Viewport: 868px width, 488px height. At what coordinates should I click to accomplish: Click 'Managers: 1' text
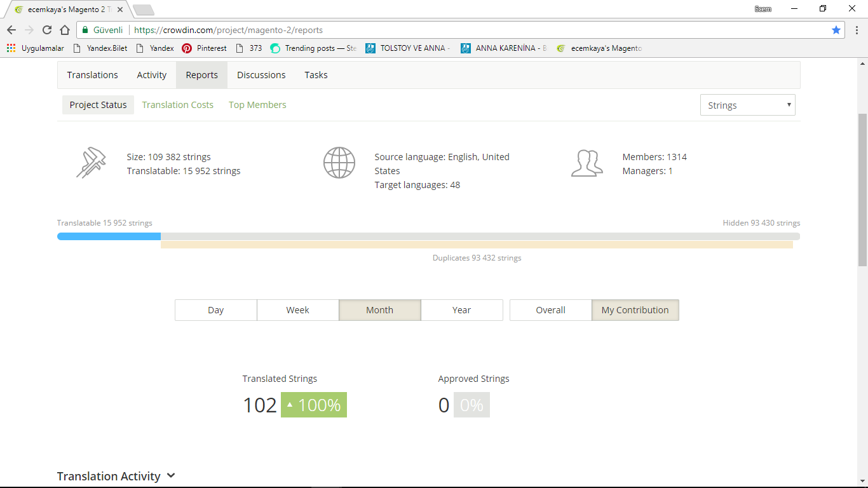(x=648, y=171)
